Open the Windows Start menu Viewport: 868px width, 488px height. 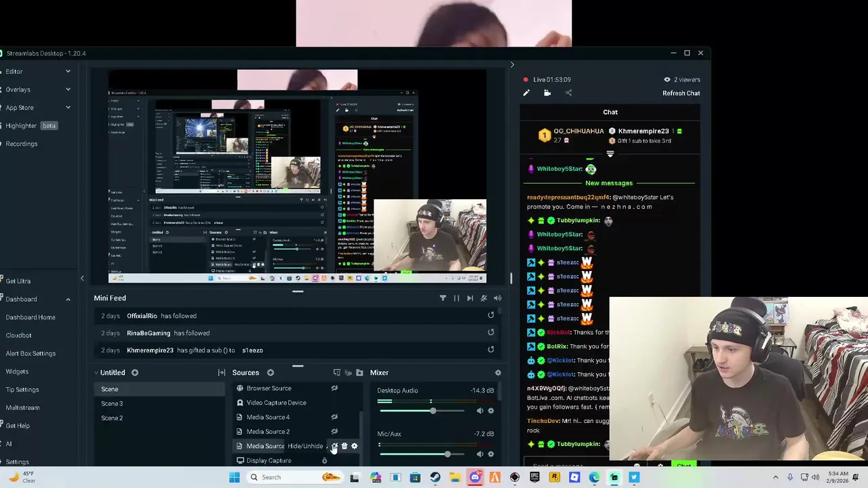click(235, 477)
